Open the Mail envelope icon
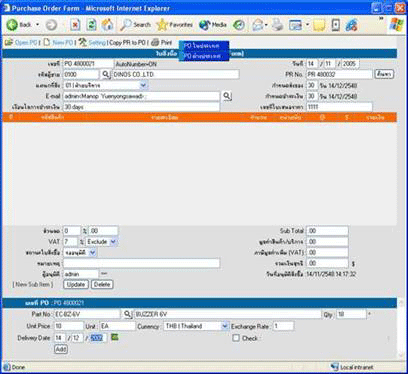The image size is (408, 374). pos(257,25)
